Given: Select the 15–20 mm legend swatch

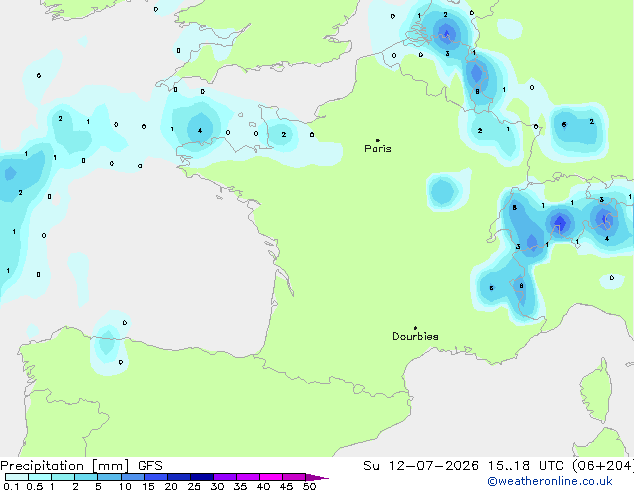Looking at the screenshot, I should [155, 477].
